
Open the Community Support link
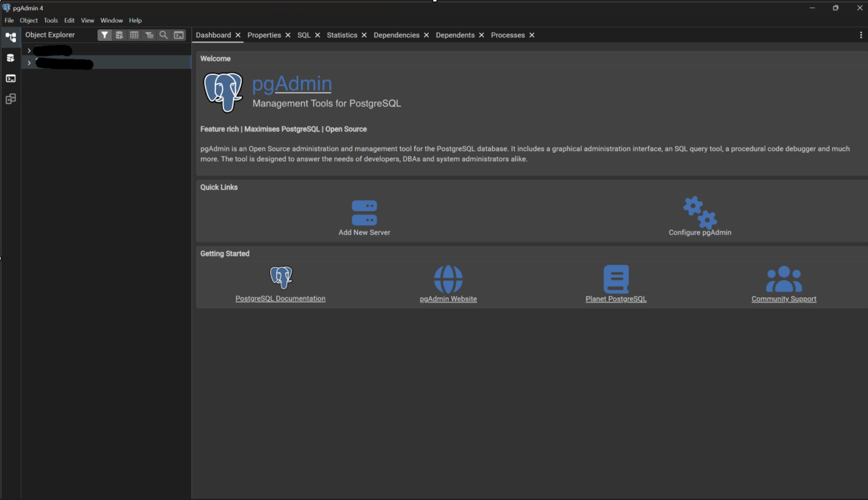[783, 299]
